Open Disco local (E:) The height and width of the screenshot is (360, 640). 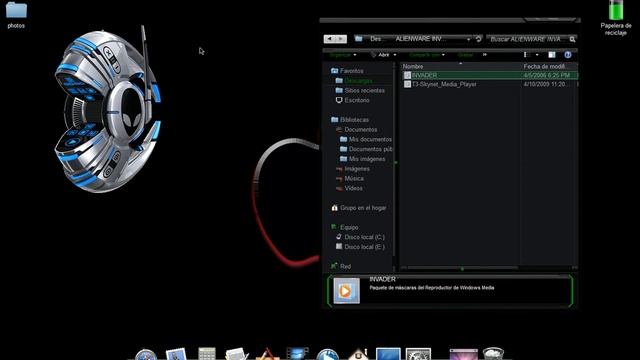360,247
